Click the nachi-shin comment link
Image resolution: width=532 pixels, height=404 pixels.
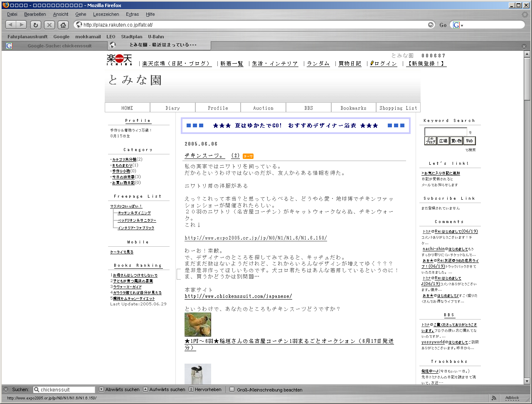pos(433,249)
